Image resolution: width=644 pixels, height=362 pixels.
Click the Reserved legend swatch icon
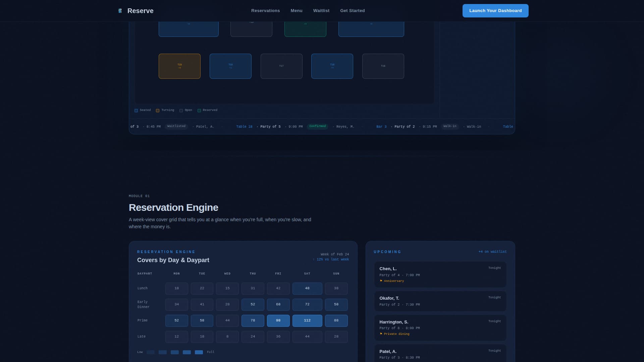(x=199, y=111)
